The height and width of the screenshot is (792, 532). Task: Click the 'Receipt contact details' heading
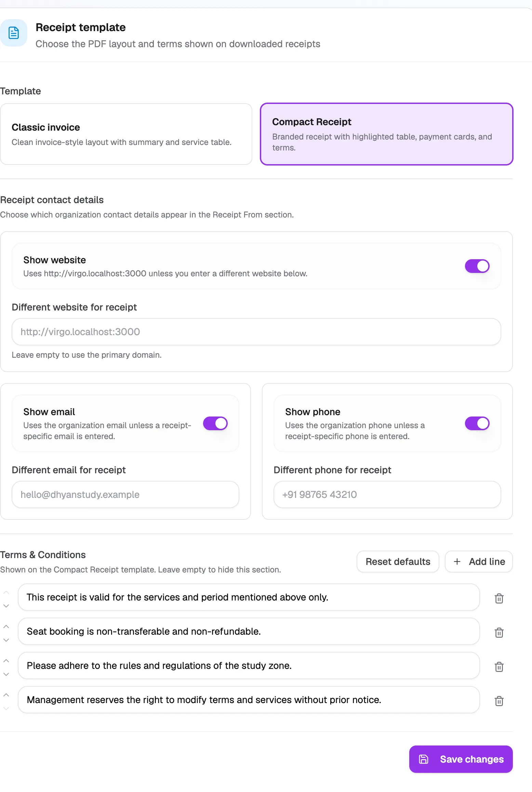(52, 200)
